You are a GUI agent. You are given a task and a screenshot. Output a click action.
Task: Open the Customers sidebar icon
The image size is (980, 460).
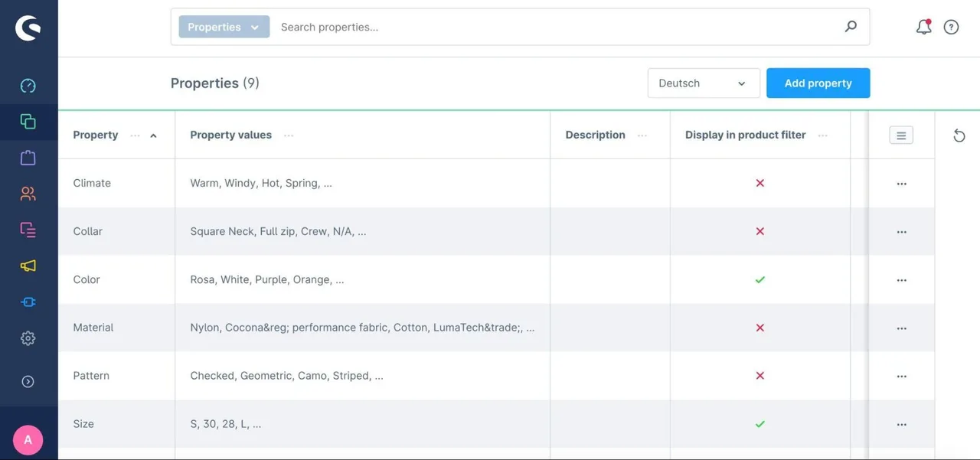(28, 194)
